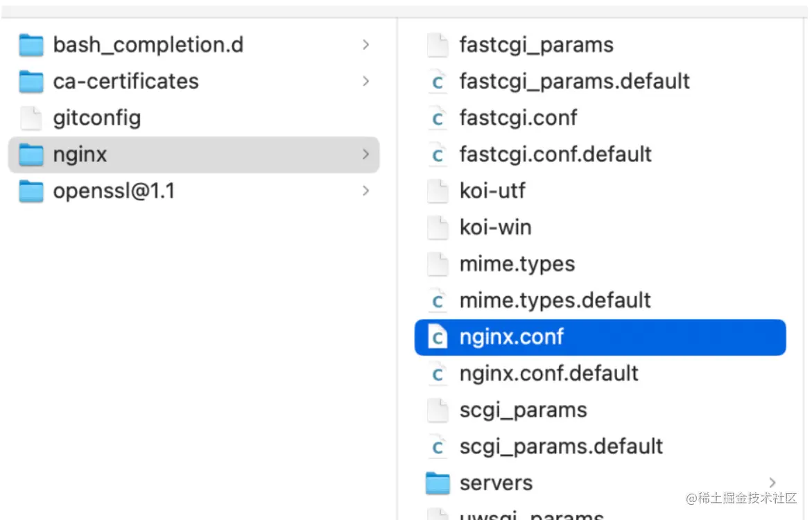Click the fastcgi.conf file icon
The width and height of the screenshot is (812, 520).
click(438, 118)
